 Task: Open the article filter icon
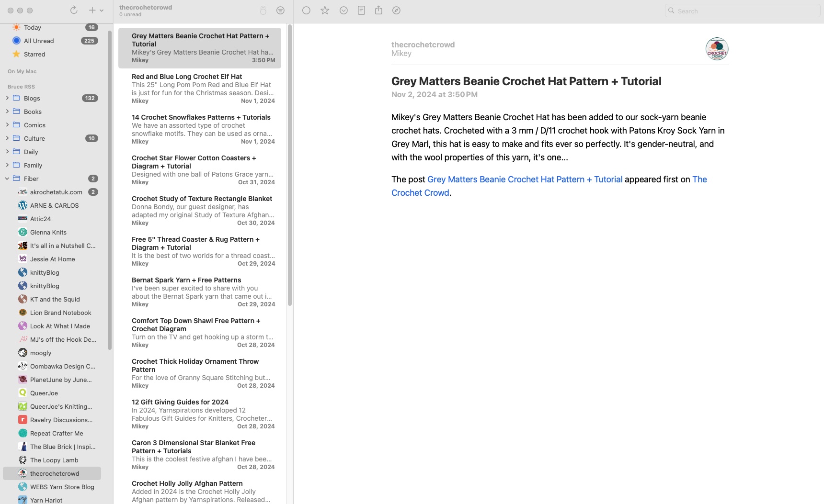pos(280,11)
